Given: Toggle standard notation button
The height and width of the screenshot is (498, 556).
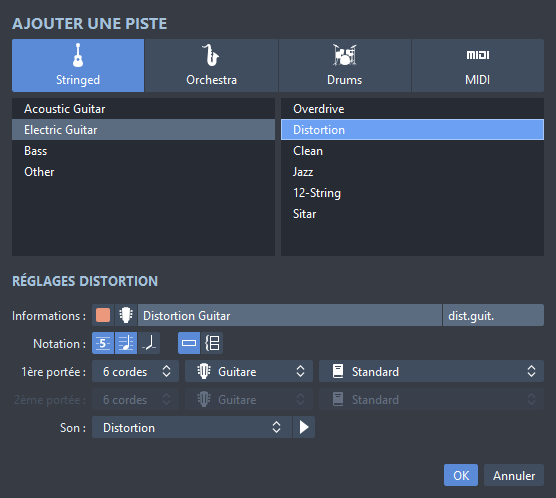Looking at the screenshot, I should (x=126, y=343).
